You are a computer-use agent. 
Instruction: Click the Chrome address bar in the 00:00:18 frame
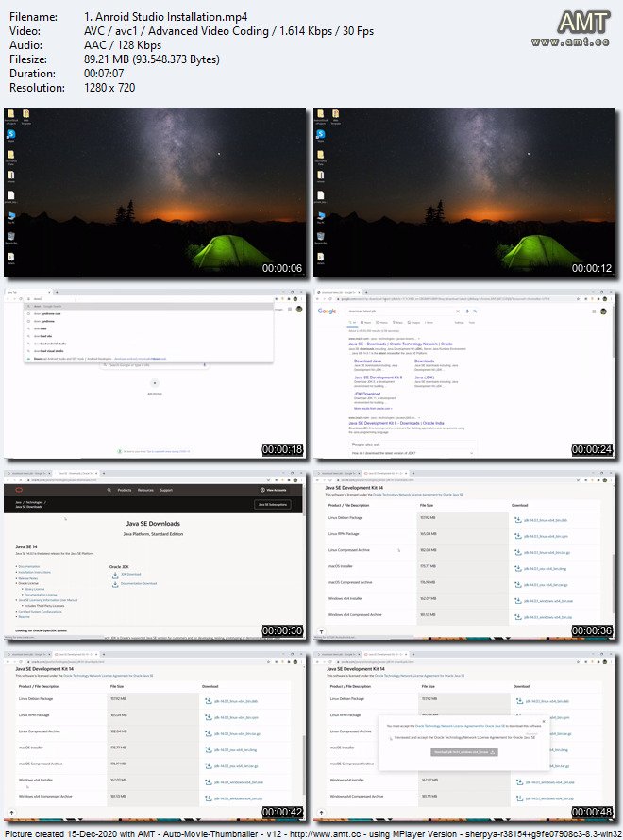[147, 299]
